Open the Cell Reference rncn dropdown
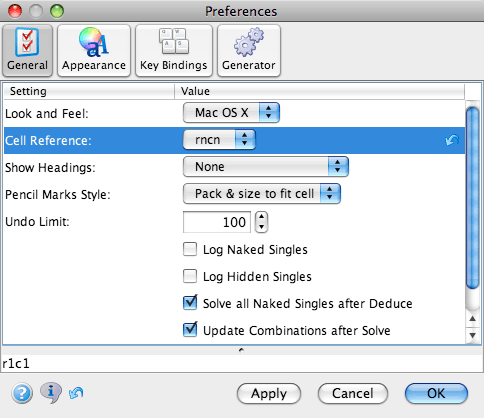This screenshot has height=418, width=484. (219, 140)
